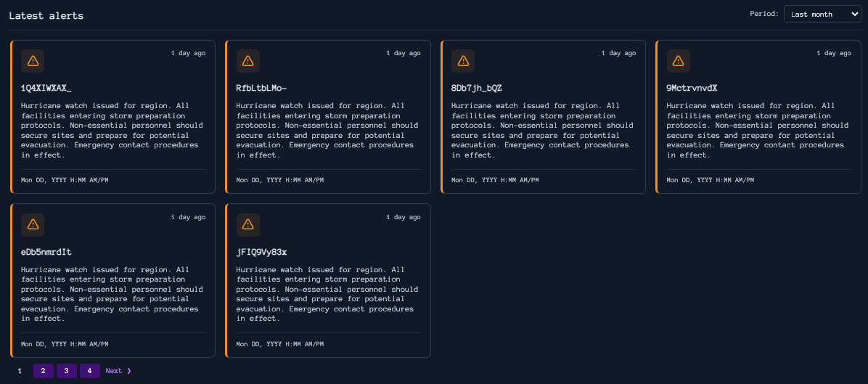The height and width of the screenshot is (384, 868).
Task: Click the Latest alerts heading
Action: click(x=46, y=15)
